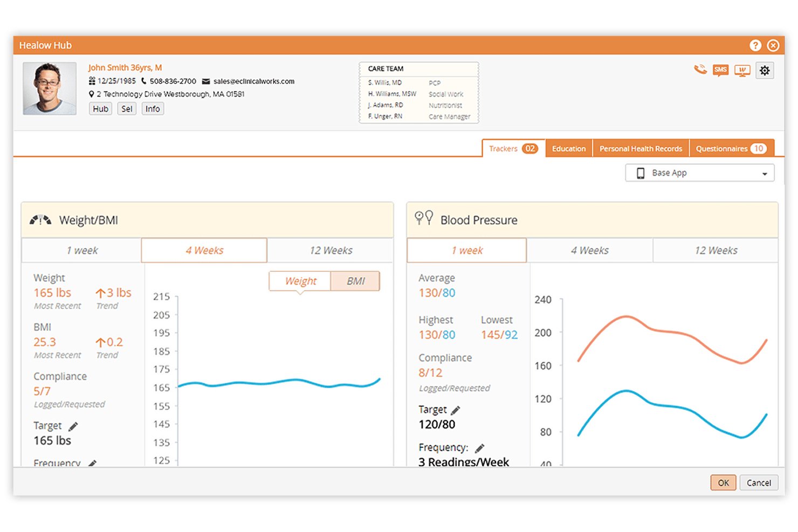Image resolution: width=798 pixels, height=532 pixels.
Task: Edit the 120/80 blood pressure target
Action: (x=456, y=410)
